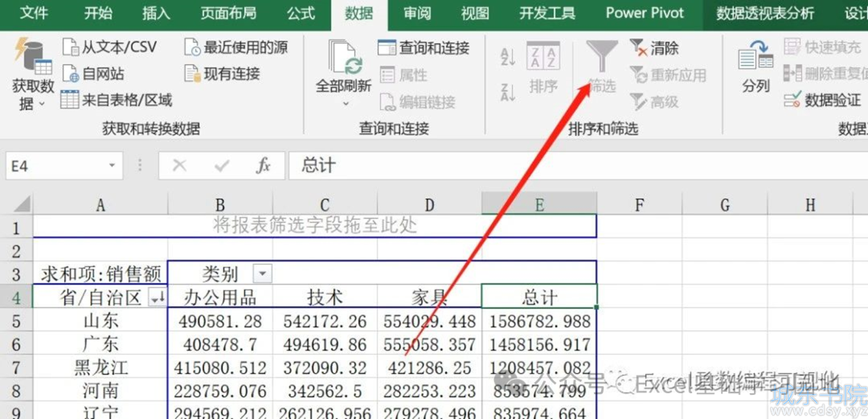
Task: Click 自网站 web import icon
Action: click(71, 73)
